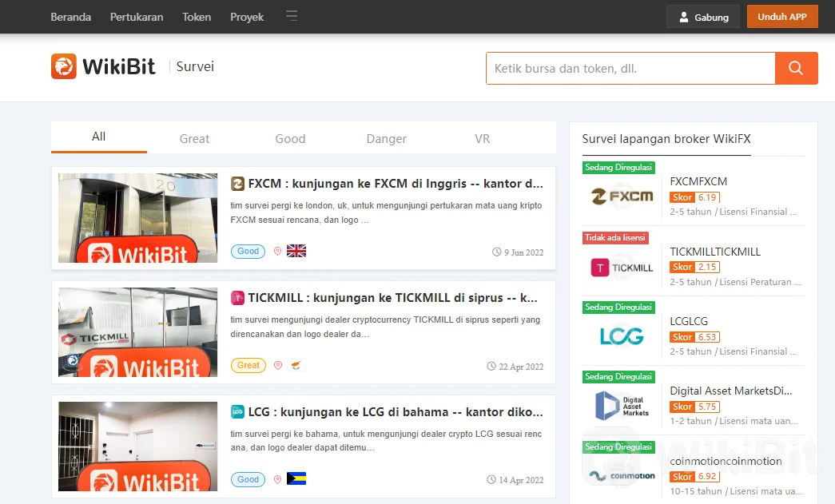835x504 pixels.
Task: Open Digital Asset Markets broker logo in sidebar
Action: point(622,406)
